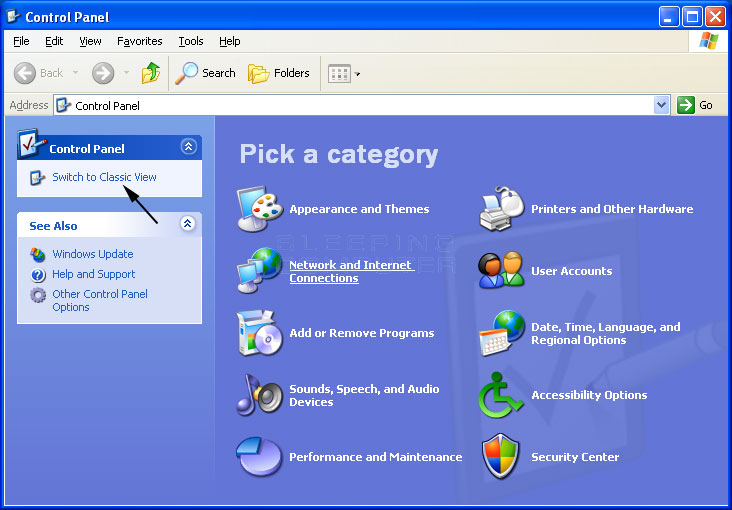The width and height of the screenshot is (732, 510).
Task: Open the Forward history dropdown arrow
Action: click(x=126, y=73)
